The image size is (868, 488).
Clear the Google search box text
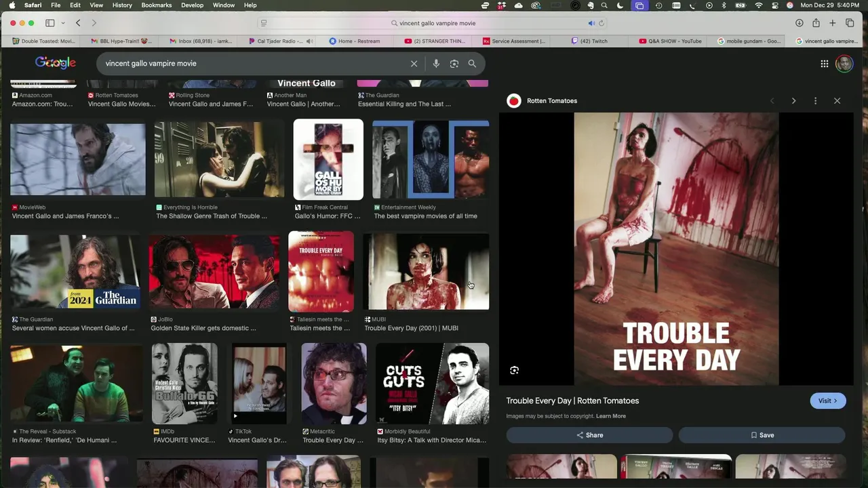click(414, 64)
